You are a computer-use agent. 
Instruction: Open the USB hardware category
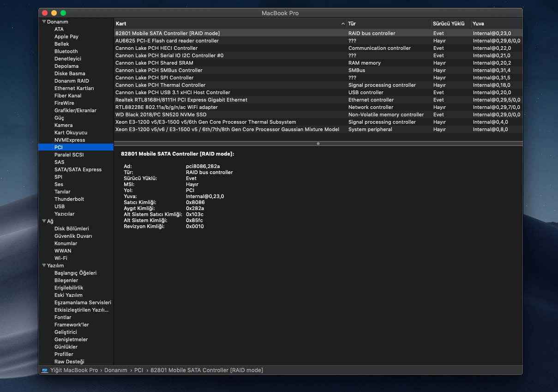[x=60, y=206]
